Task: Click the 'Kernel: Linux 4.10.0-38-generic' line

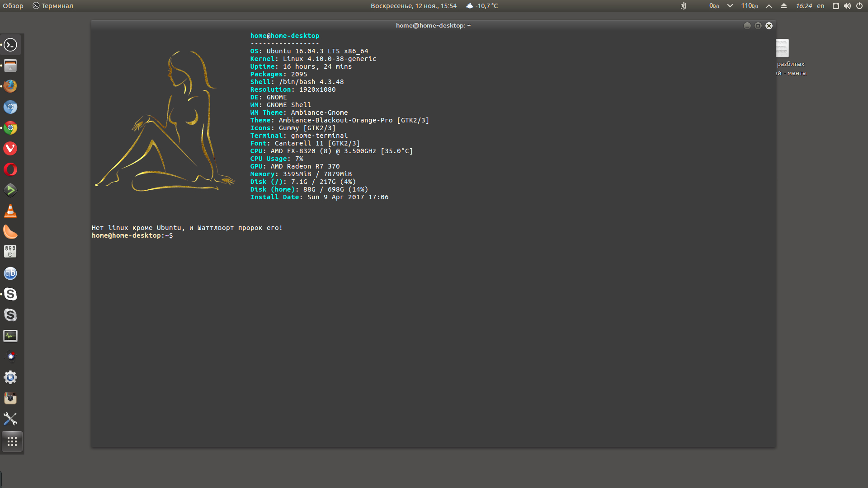Action: pyautogui.click(x=313, y=59)
